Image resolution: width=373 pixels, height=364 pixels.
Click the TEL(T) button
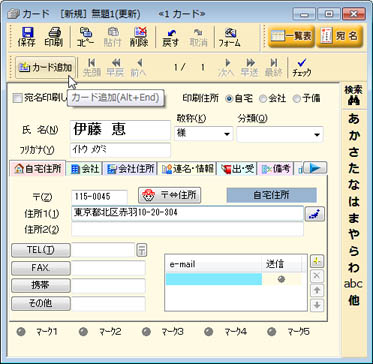(x=41, y=251)
